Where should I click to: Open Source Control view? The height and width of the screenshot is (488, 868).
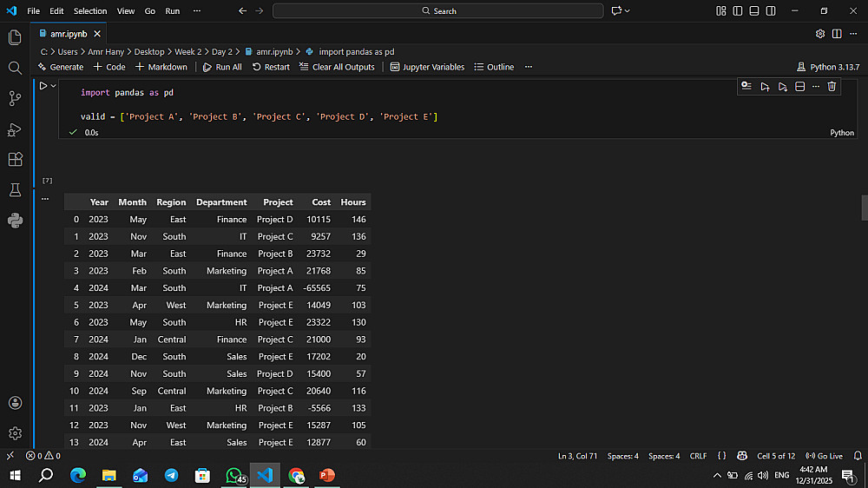click(x=15, y=99)
